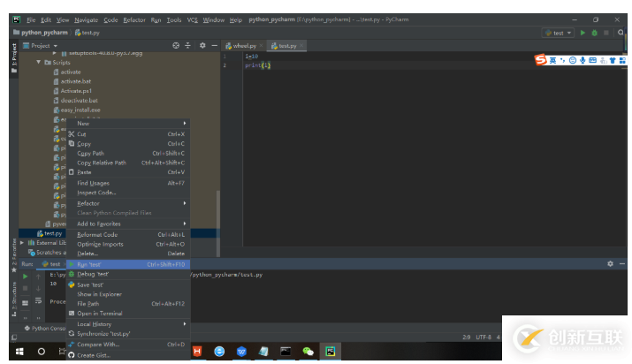The image size is (632, 364).
Task: Click the Windows Start button
Action: point(17,351)
